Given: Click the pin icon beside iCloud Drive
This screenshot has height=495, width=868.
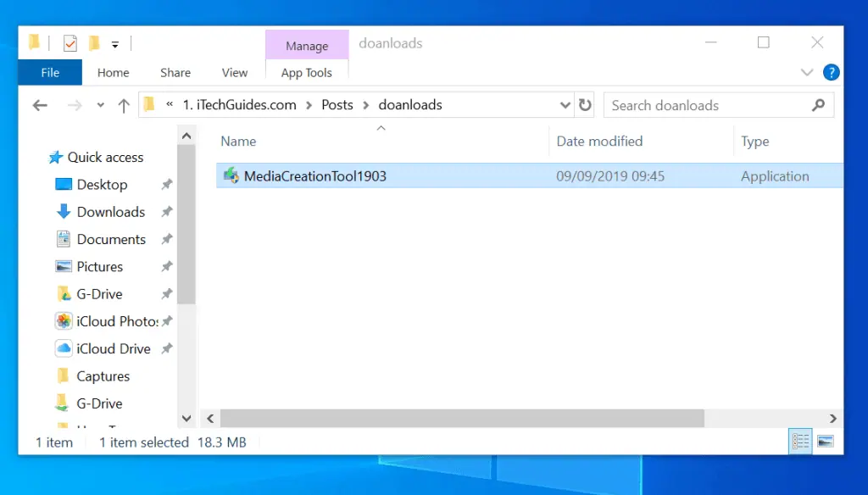Looking at the screenshot, I should [167, 349].
